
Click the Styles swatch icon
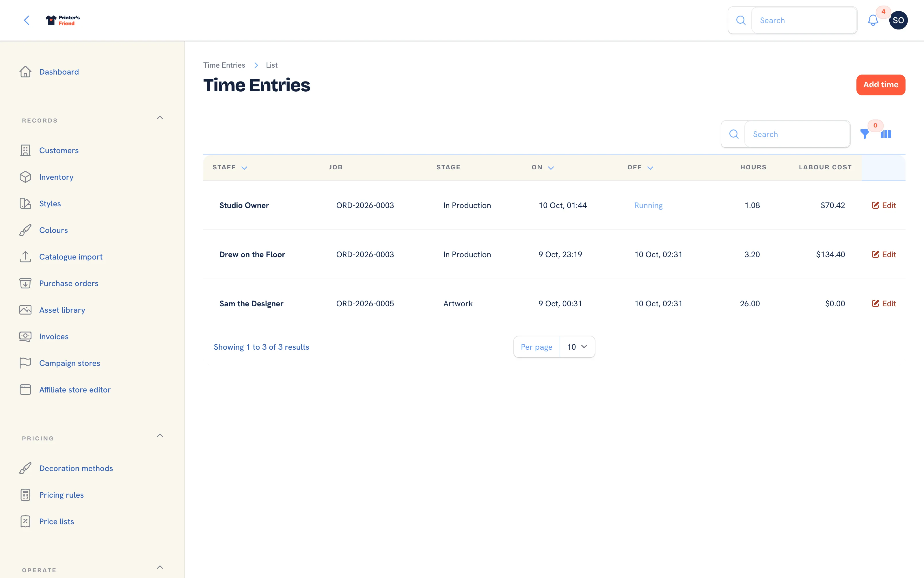(25, 204)
